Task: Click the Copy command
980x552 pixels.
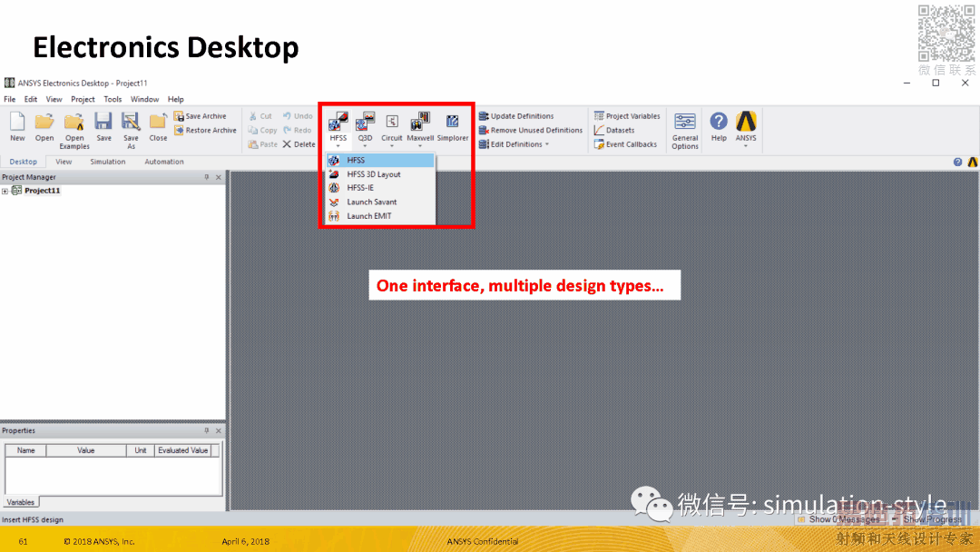Action: (262, 130)
